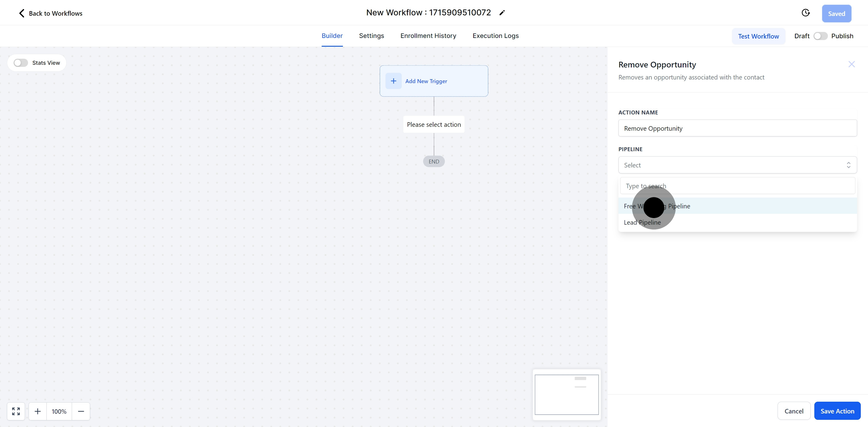Toggle the Stats View switch
This screenshot has width=868, height=427.
pos(20,63)
